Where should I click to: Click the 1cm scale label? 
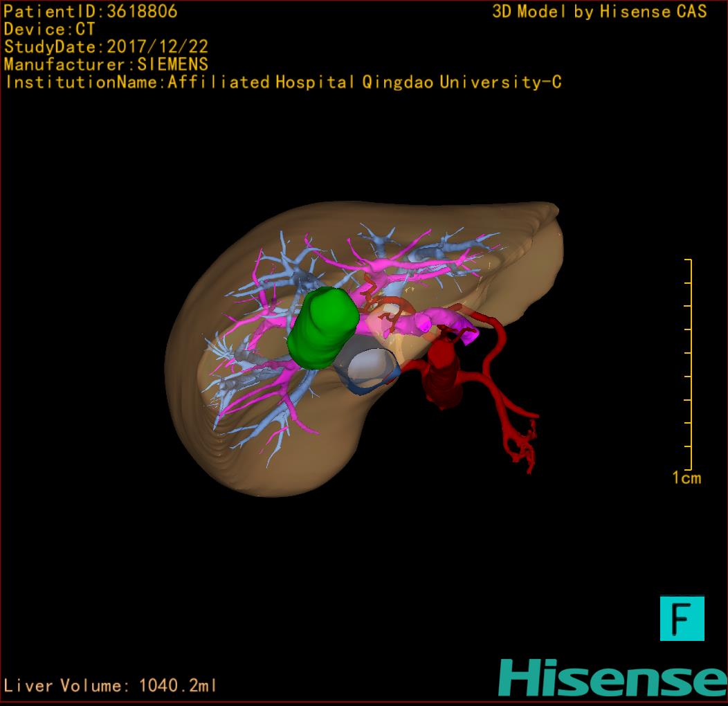686,478
